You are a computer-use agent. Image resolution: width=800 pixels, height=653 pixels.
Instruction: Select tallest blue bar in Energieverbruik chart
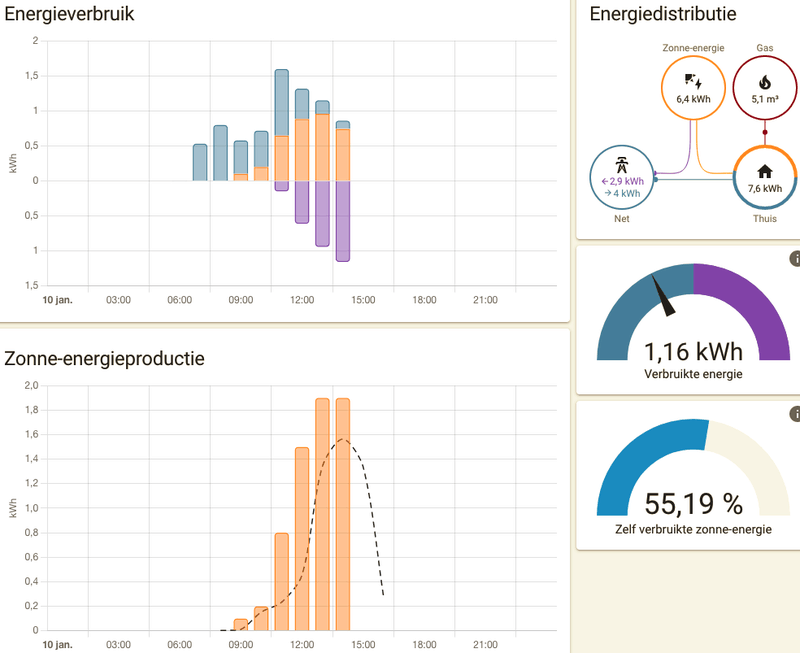click(282, 103)
